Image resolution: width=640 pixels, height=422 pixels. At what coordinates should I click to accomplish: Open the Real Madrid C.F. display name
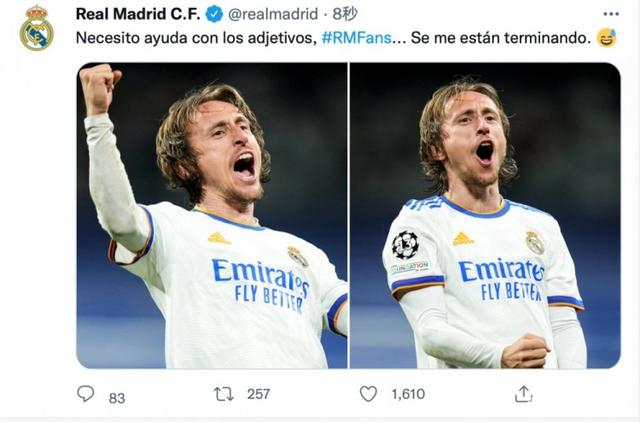point(138,14)
